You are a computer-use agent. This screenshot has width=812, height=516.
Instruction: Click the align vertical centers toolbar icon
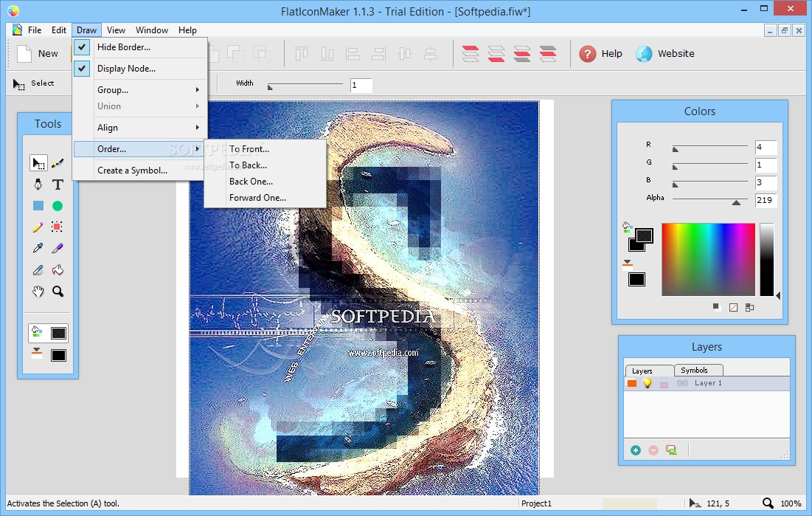coord(405,53)
